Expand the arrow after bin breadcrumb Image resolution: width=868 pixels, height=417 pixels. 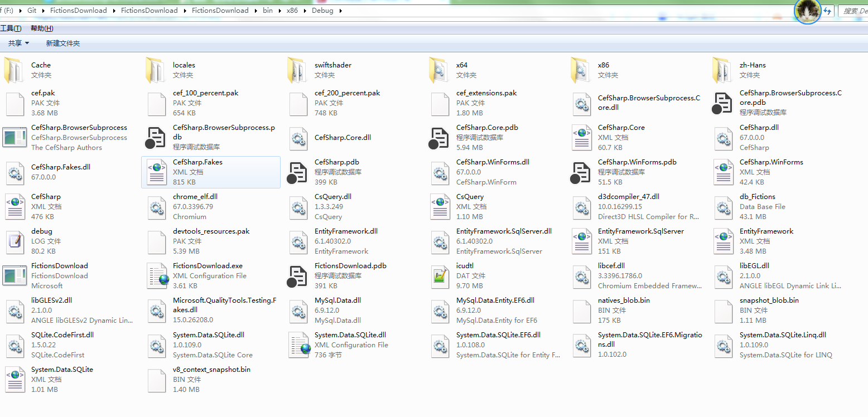pos(279,11)
